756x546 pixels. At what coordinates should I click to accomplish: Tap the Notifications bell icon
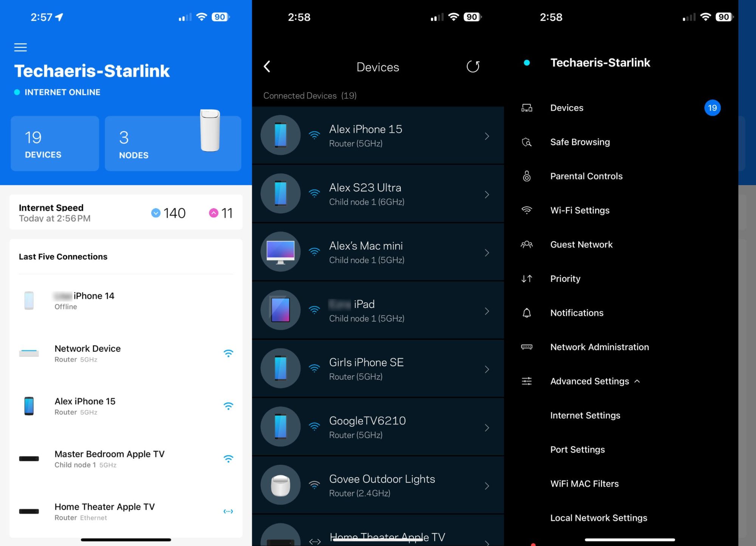click(x=527, y=312)
